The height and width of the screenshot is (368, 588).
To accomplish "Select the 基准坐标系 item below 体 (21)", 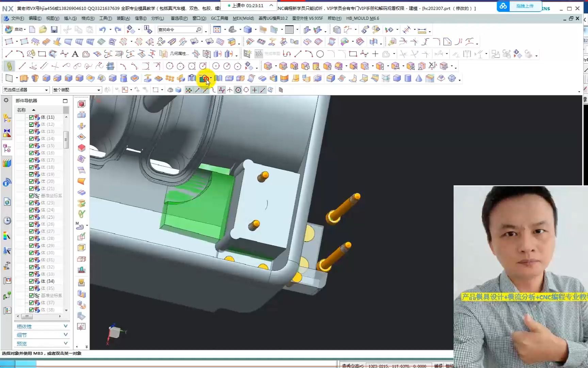I will (x=51, y=196).
